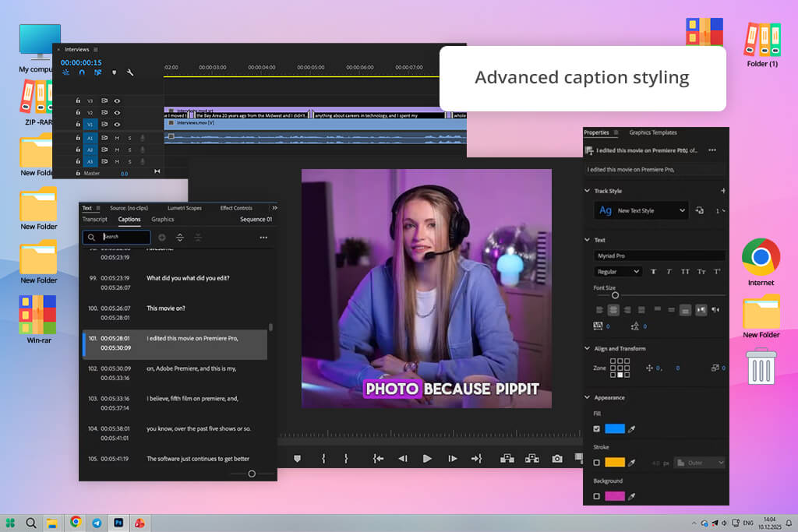The height and width of the screenshot is (532, 798).
Task: Target the A3 audio track
Action: pos(90,161)
